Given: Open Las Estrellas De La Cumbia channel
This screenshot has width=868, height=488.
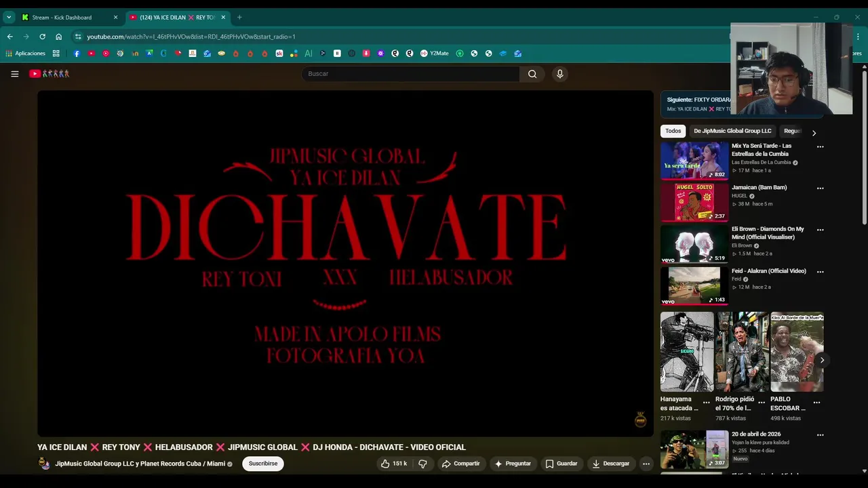Looking at the screenshot, I should [761, 163].
